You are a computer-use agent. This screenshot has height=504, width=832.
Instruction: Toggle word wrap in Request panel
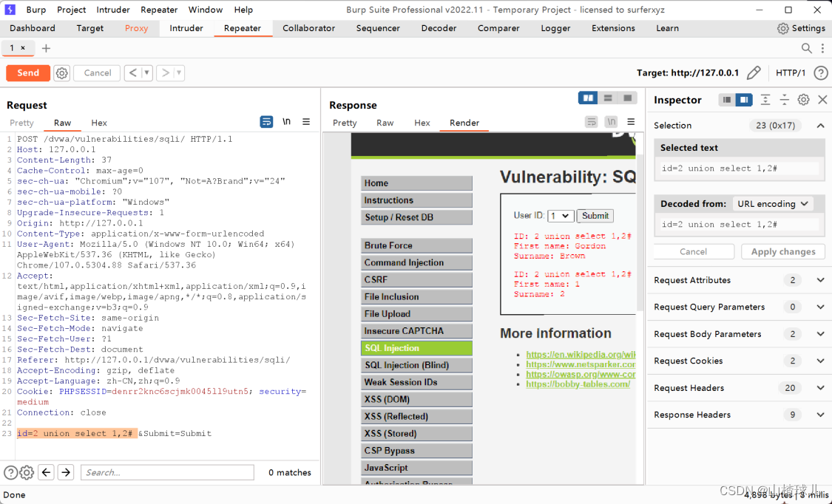coord(266,122)
